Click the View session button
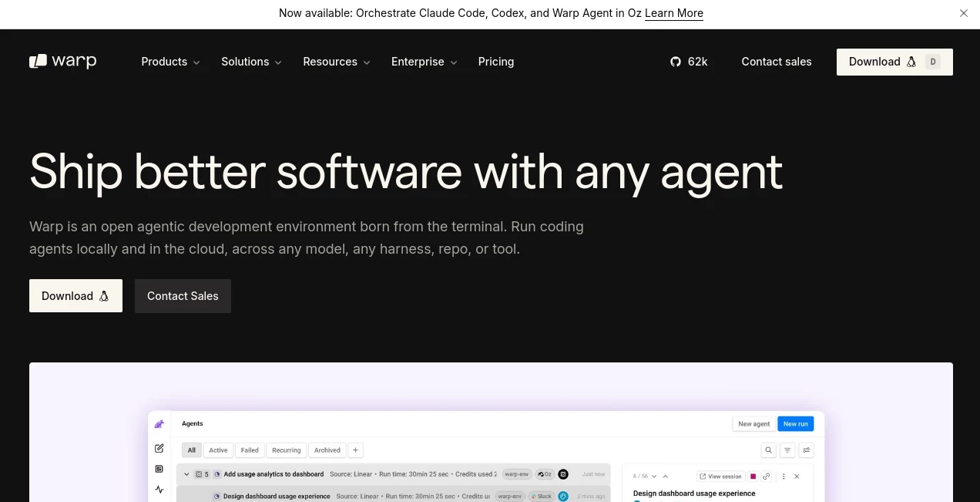This screenshot has width=980, height=502. tap(721, 477)
